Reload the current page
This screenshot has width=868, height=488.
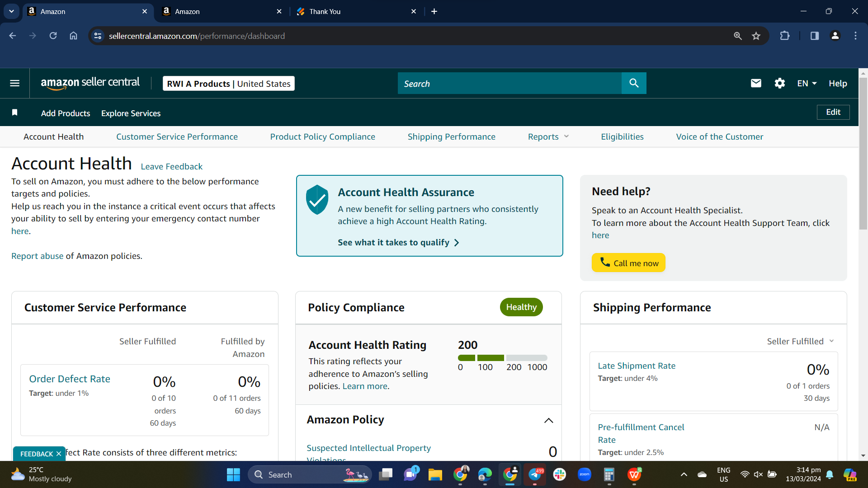click(x=53, y=36)
